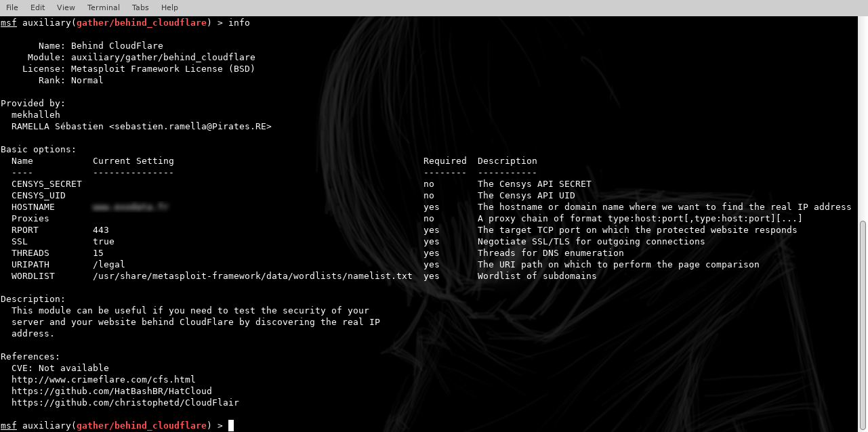868x432 pixels.
Task: Click the HOSTNAME option name
Action: pos(33,207)
